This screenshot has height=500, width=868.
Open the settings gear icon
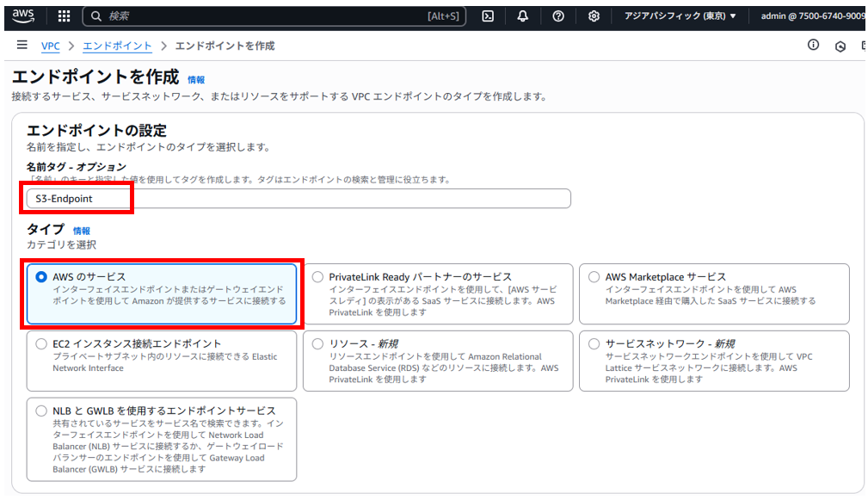coord(594,16)
